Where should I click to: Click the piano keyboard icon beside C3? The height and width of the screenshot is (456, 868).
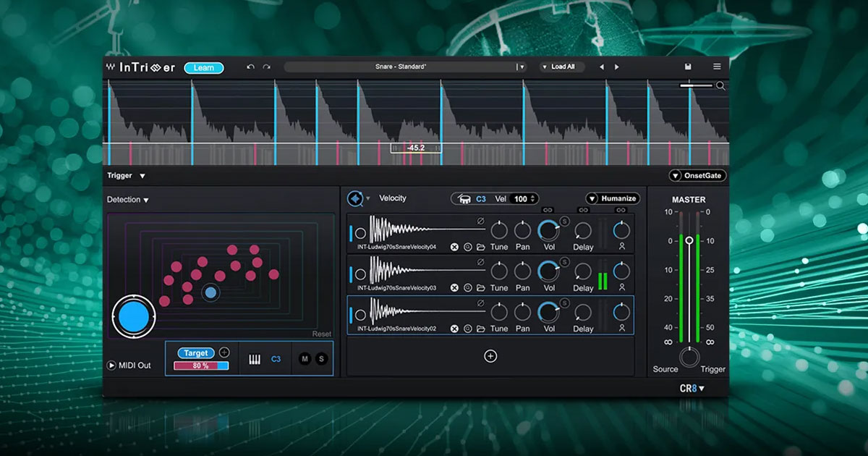point(255,360)
